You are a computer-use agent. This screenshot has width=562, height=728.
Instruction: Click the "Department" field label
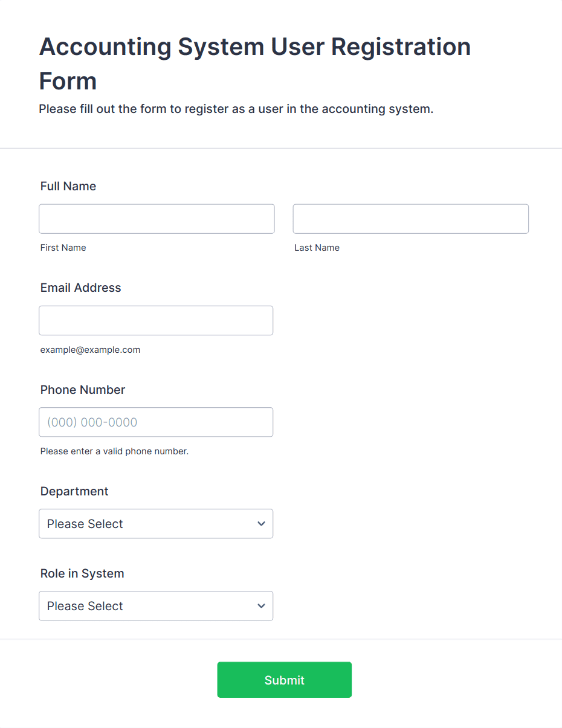point(74,491)
